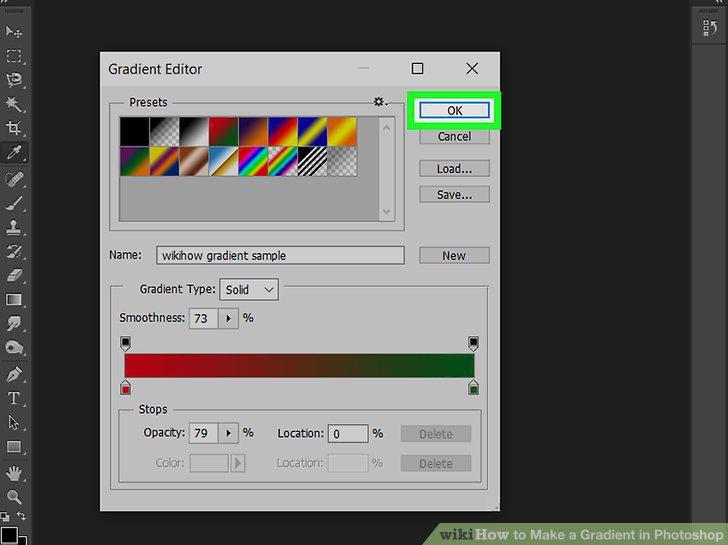Reset default foreground and background colors
The image size is (728, 545).
[x=5, y=516]
